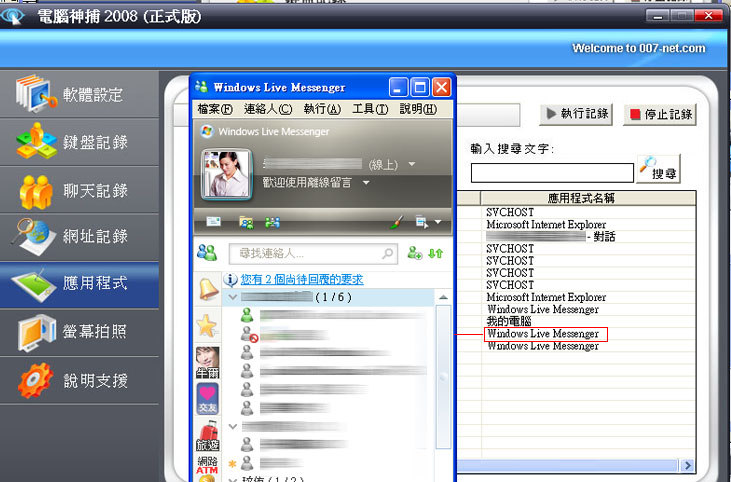Image resolution: width=731 pixels, height=482 pixels.
Task: Open the 旅遊 luggage tab icon
Action: (x=207, y=436)
